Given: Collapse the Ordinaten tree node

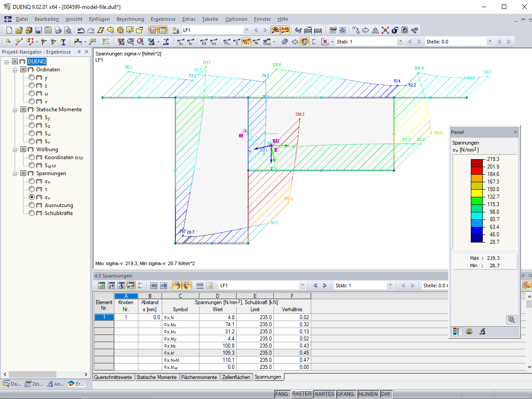Looking at the screenshot, I should [x=15, y=70].
